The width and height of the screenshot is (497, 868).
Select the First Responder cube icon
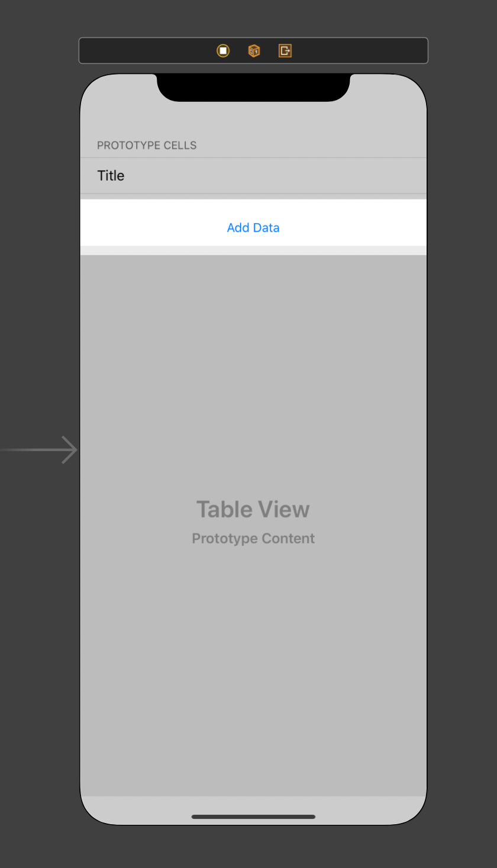254,51
